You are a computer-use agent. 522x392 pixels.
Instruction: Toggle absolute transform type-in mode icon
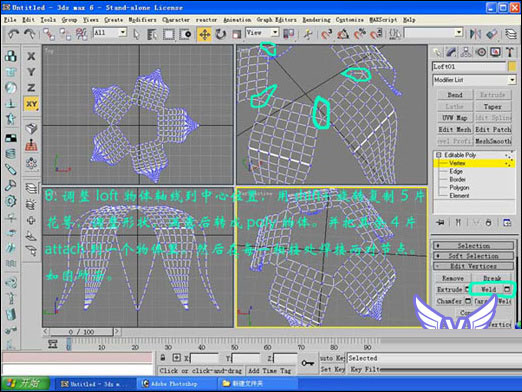[x=176, y=358]
